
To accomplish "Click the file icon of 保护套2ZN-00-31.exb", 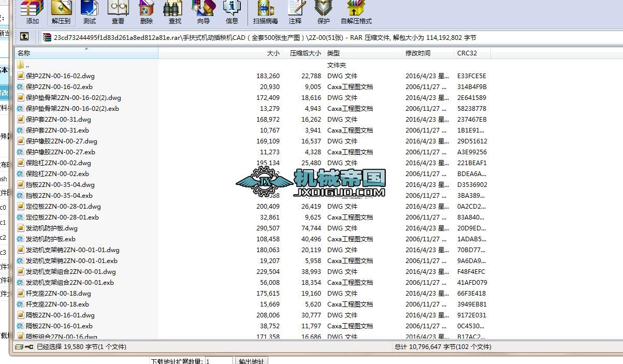I will tap(21, 130).
